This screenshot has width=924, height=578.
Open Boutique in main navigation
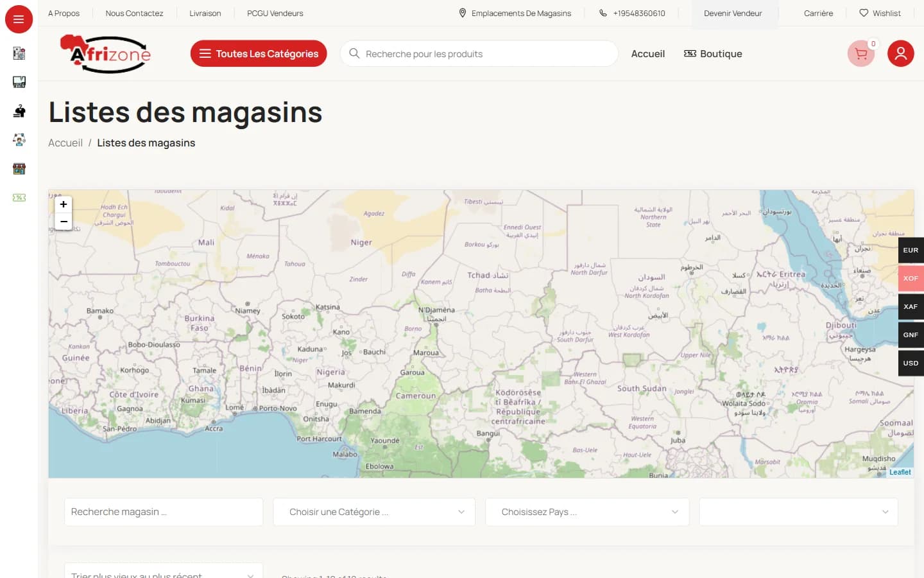point(713,54)
